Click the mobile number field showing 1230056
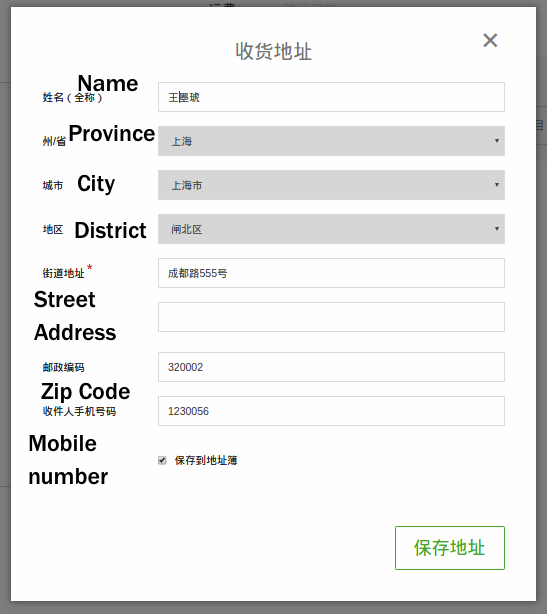The height and width of the screenshot is (614, 547). tap(331, 411)
